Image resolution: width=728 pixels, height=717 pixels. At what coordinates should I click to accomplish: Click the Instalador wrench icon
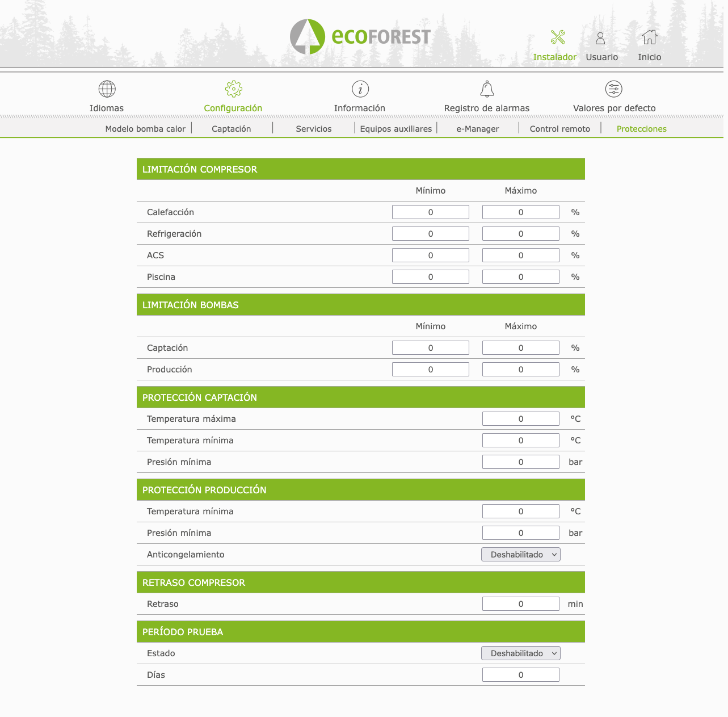[x=558, y=37]
